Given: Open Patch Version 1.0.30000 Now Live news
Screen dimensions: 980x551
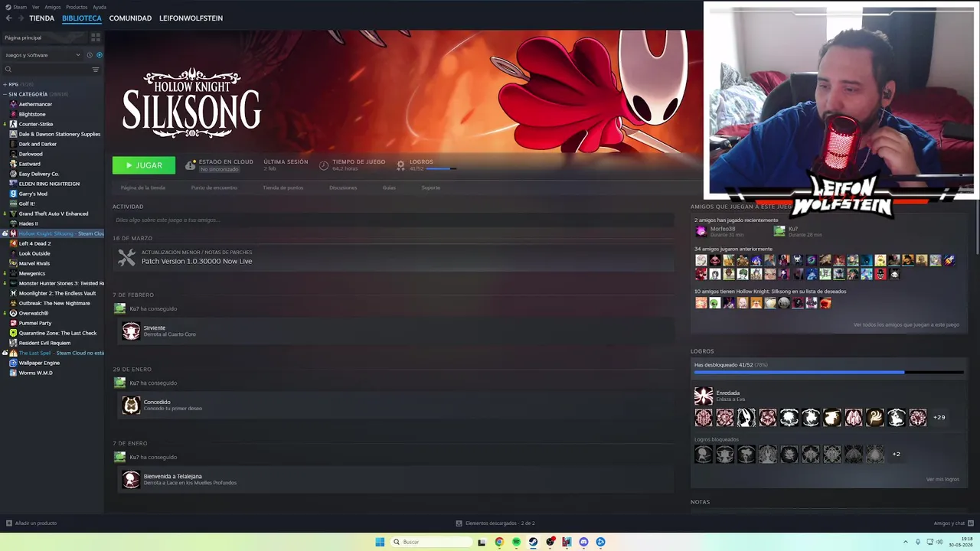Looking at the screenshot, I should point(197,261).
